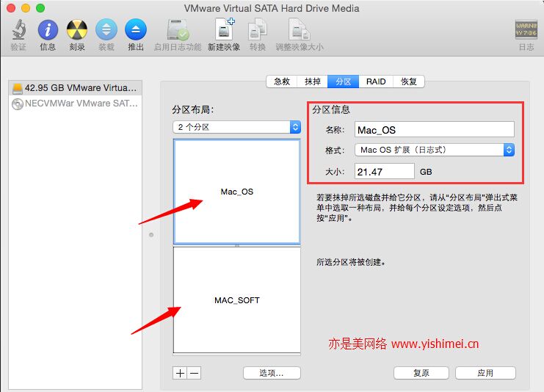Screen dimensions: 544x392
Task: Click the Mount (装载) toolbar icon
Action: coord(106,30)
